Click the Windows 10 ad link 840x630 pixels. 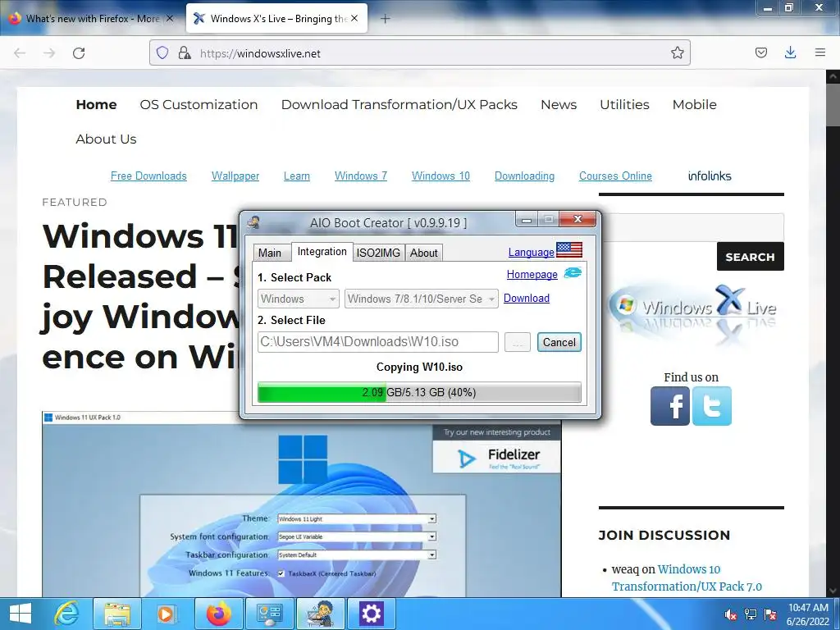coord(441,176)
